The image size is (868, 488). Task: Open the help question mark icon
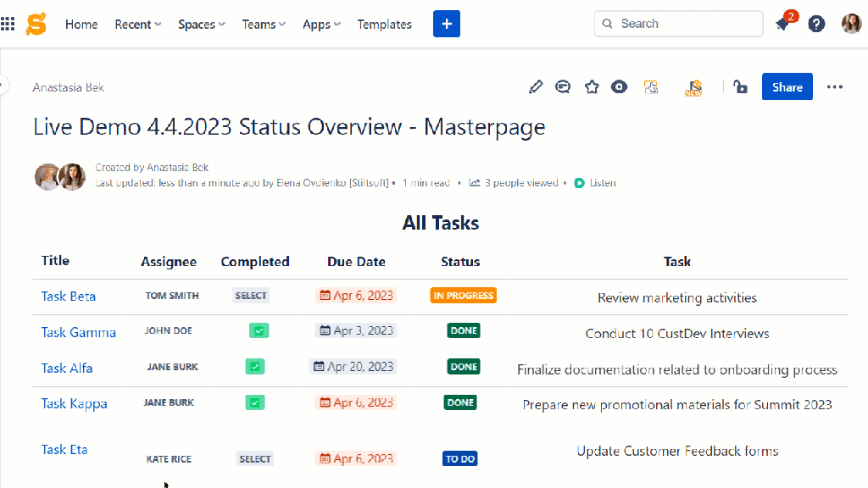coord(816,24)
